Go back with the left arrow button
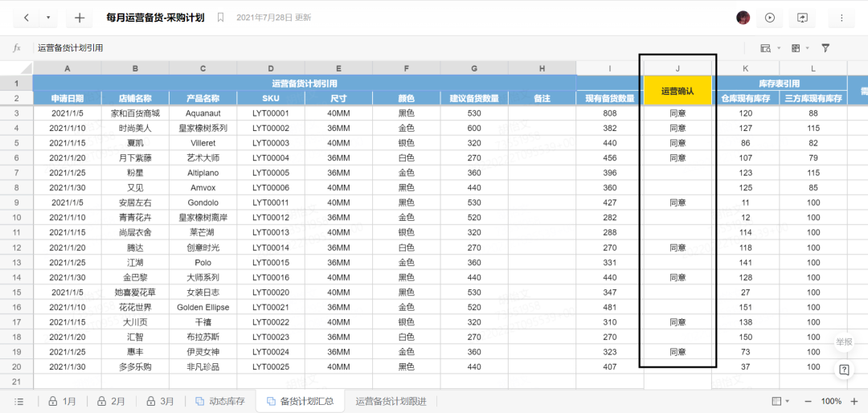Screen dimensions: 868x413 coord(27,18)
